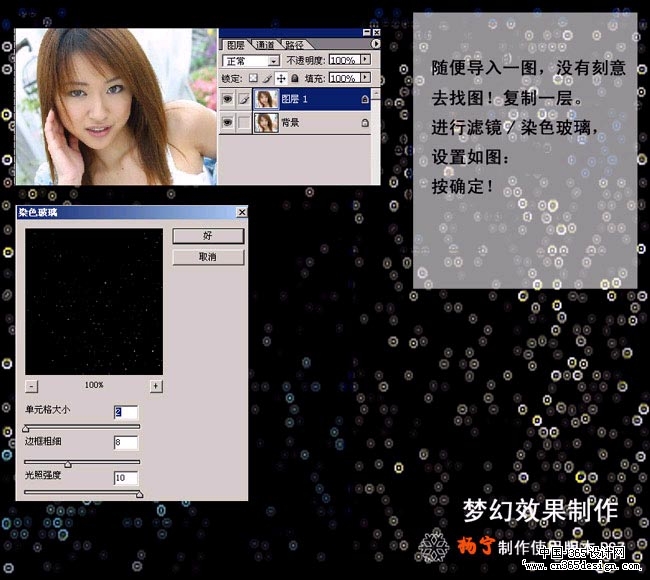Hide 图层 1 with its eye icon
Viewport: 650px width, 580px height.
228,99
